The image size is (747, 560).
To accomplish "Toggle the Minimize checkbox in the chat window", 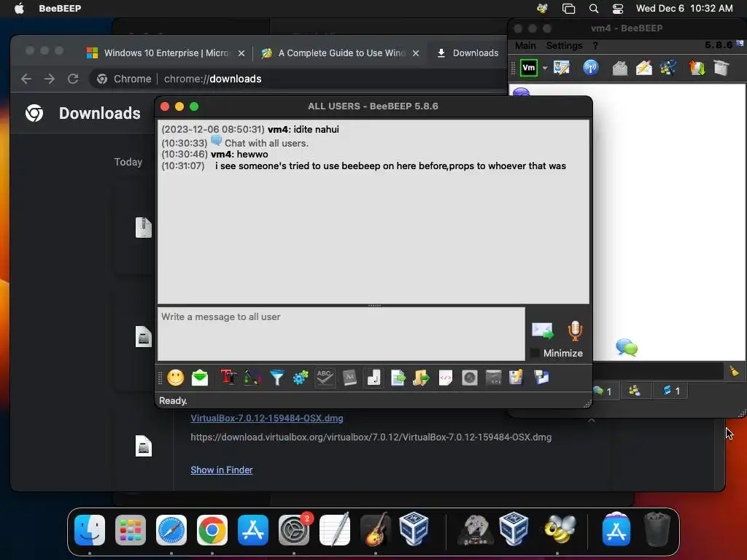I will coord(535,353).
